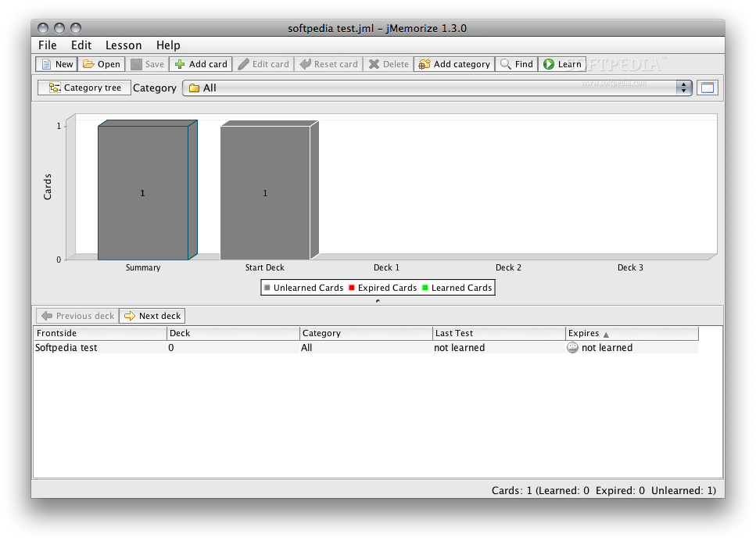Click the Deck 1 axis label
The width and height of the screenshot is (756, 541).
click(386, 267)
